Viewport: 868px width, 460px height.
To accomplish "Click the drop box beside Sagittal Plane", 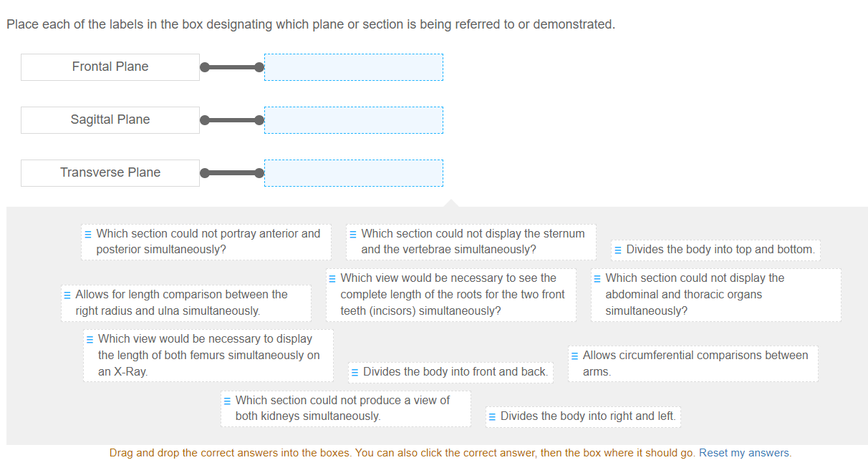I will 354,119.
